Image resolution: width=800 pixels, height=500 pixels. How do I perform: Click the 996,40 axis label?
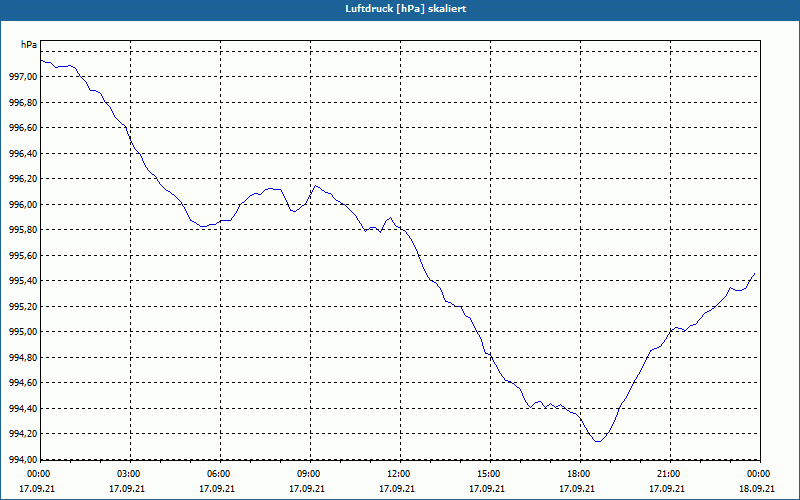coord(23,153)
